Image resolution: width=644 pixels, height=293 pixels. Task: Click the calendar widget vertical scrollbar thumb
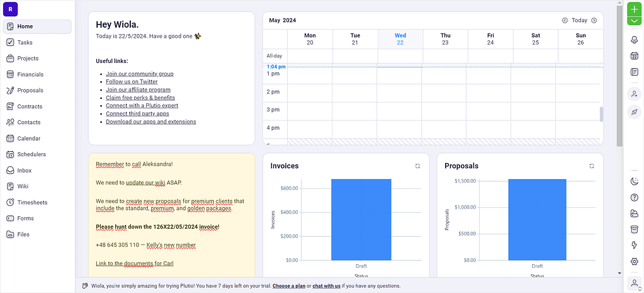pos(601,114)
